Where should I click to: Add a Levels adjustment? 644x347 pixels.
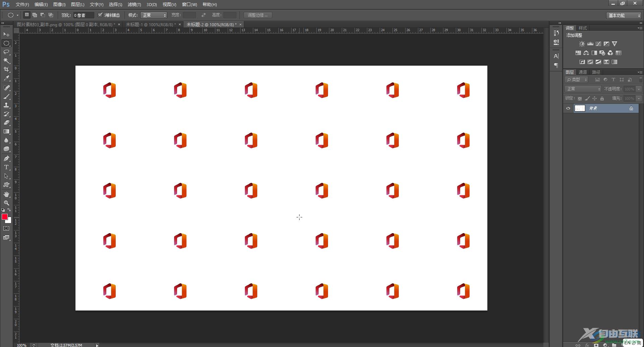click(590, 44)
